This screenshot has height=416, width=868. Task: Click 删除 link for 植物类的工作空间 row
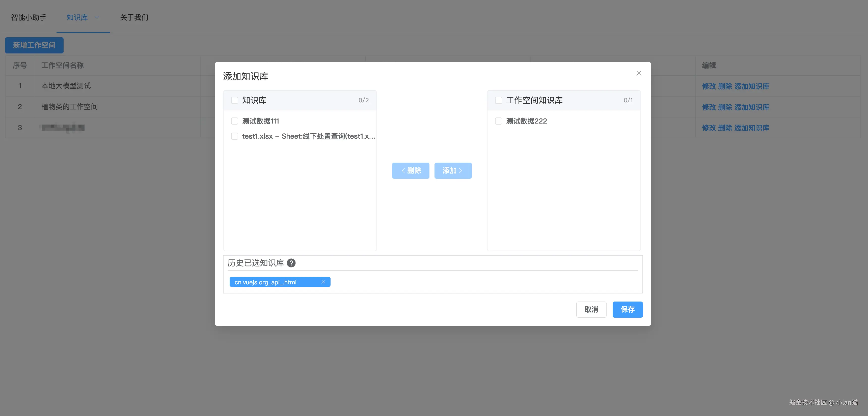point(725,107)
